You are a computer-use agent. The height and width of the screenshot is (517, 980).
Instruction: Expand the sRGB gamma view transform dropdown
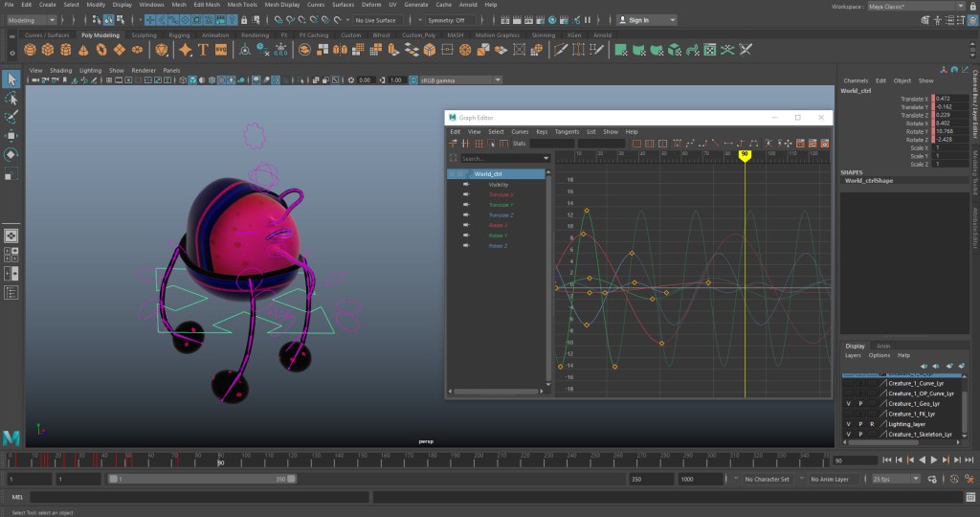point(459,80)
